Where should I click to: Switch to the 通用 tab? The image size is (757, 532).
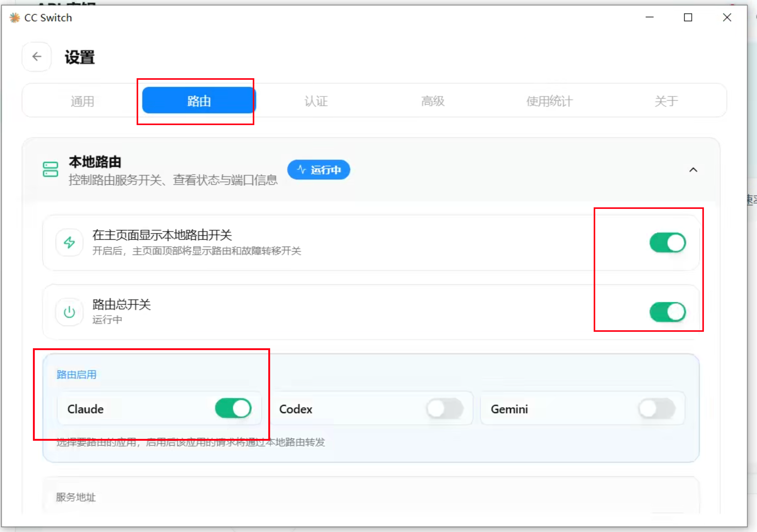[x=82, y=101]
